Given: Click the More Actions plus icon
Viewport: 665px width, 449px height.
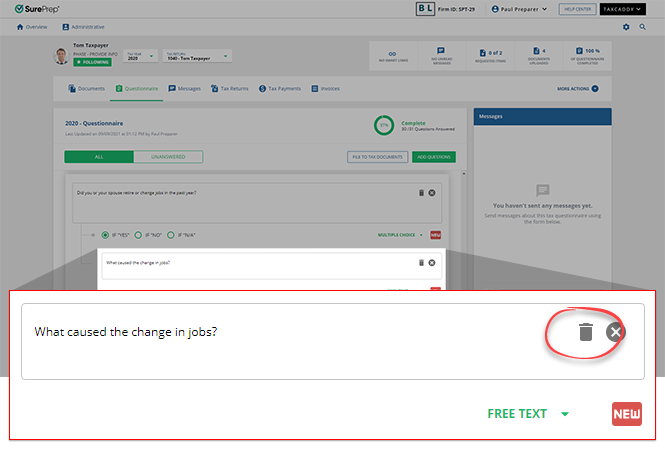Looking at the screenshot, I should coord(595,89).
